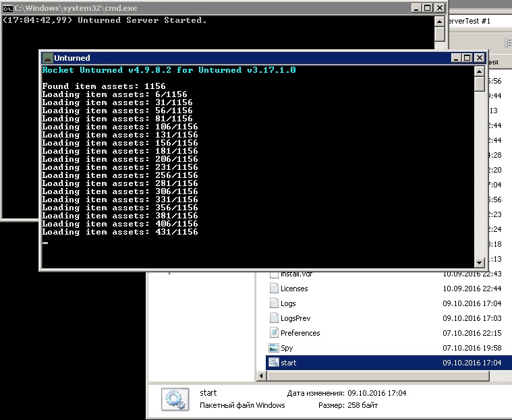Click Preferences date 07.10.2016 22:15
Image resolution: width=512 pixels, height=420 pixels.
(x=472, y=333)
